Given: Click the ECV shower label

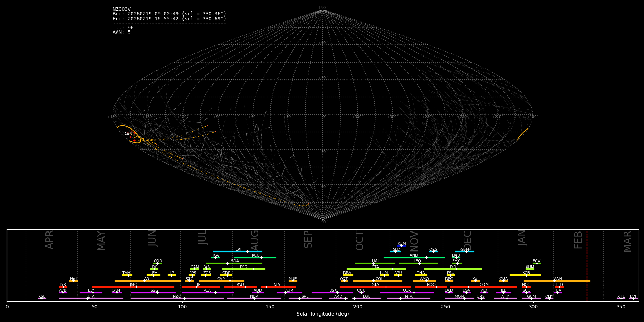Looking at the screenshot, I should [x=537, y=261].
